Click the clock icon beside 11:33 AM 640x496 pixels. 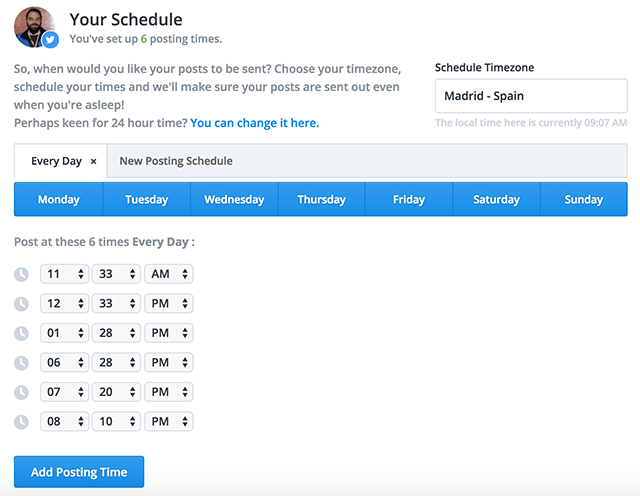(21, 274)
